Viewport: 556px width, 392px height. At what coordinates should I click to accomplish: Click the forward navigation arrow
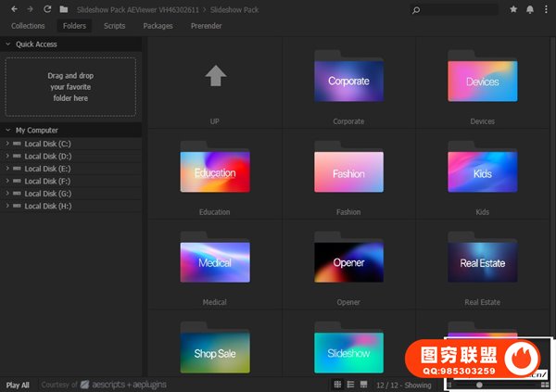[31, 9]
